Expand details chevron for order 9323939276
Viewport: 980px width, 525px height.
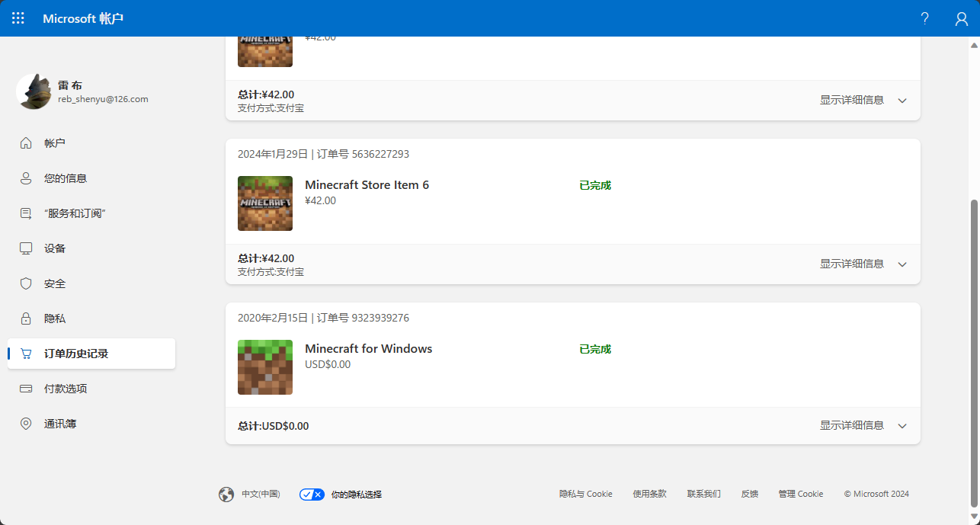click(x=902, y=426)
